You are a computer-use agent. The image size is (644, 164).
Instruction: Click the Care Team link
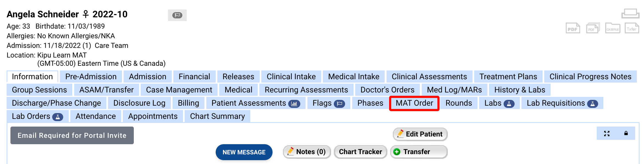111,46
